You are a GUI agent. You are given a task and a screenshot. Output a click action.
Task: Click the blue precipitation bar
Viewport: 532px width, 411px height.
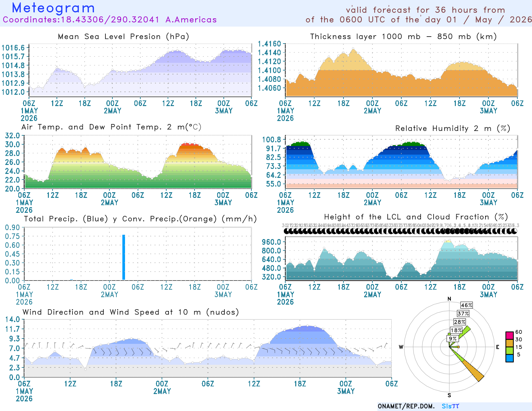tap(124, 257)
